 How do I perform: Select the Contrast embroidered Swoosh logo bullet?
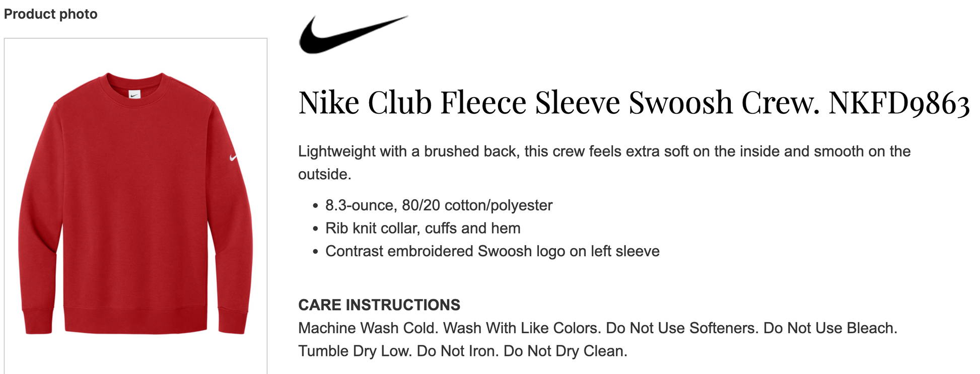coord(492,251)
